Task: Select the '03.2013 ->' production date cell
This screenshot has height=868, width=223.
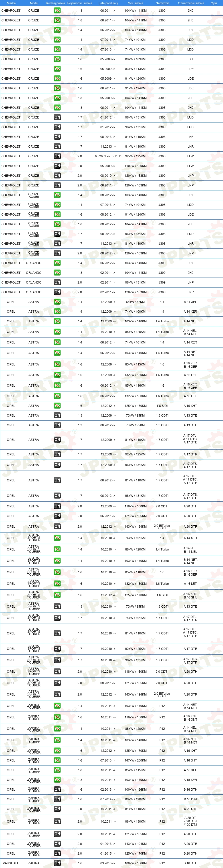Action: coord(108,863)
